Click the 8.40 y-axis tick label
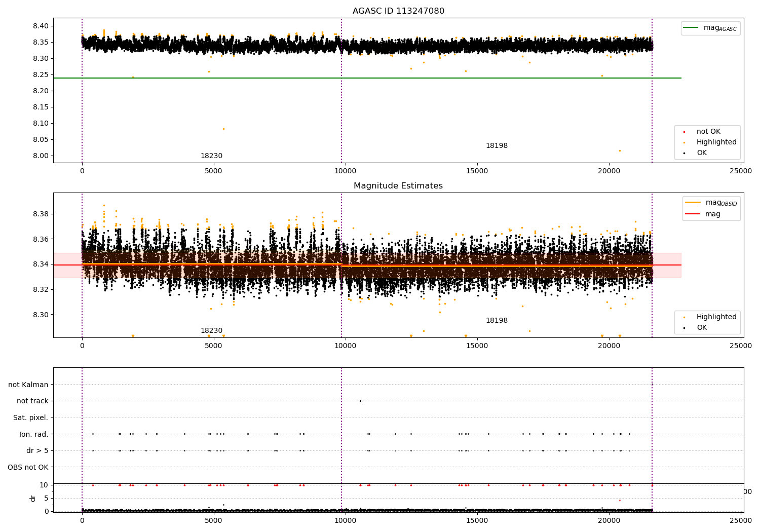This screenshot has height=532, width=760. (x=40, y=26)
